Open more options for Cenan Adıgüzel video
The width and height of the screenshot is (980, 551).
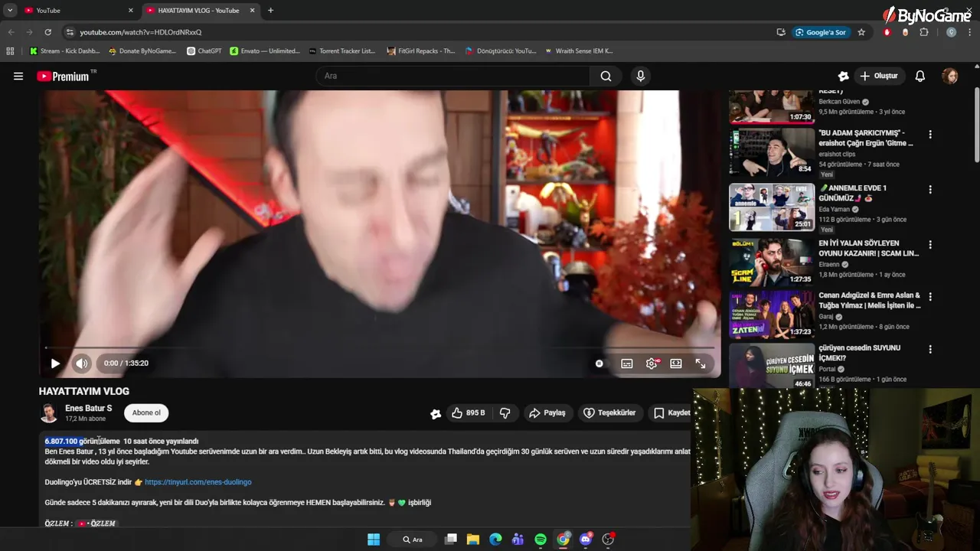[x=930, y=296]
